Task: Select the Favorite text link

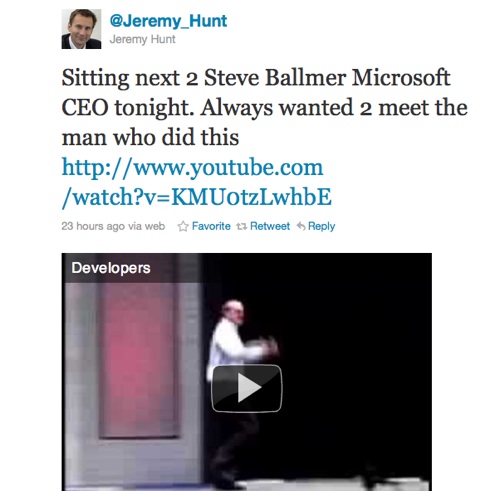Action: click(211, 226)
